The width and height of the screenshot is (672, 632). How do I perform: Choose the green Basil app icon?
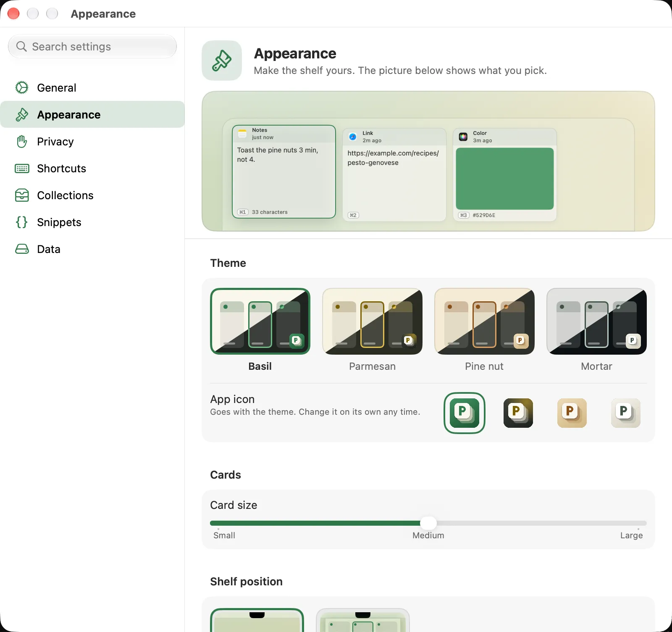pos(465,413)
